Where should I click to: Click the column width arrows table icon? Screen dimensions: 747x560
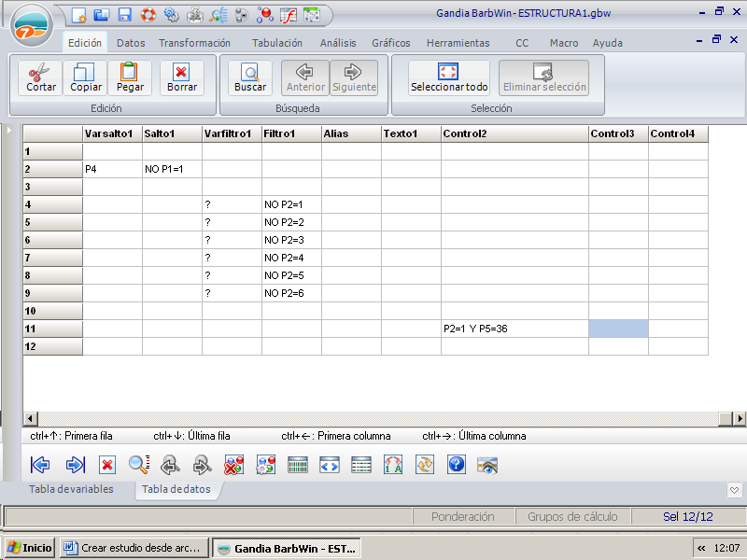coord(330,465)
